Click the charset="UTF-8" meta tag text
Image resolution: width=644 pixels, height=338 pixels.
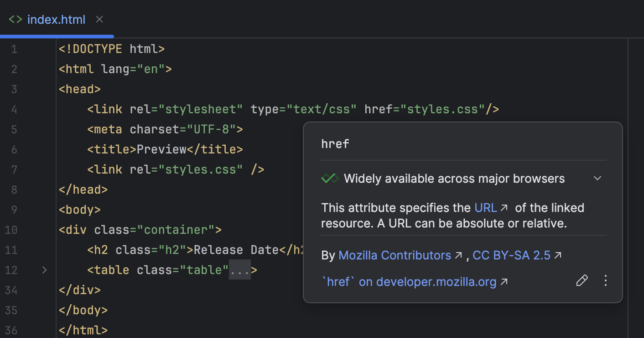coord(182,129)
